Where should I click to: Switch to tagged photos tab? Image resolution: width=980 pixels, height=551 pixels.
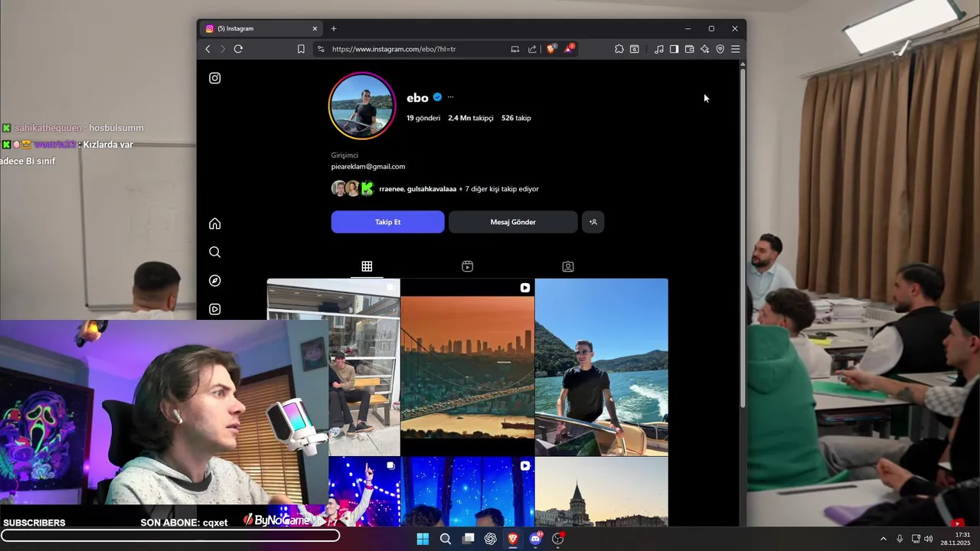(x=568, y=266)
